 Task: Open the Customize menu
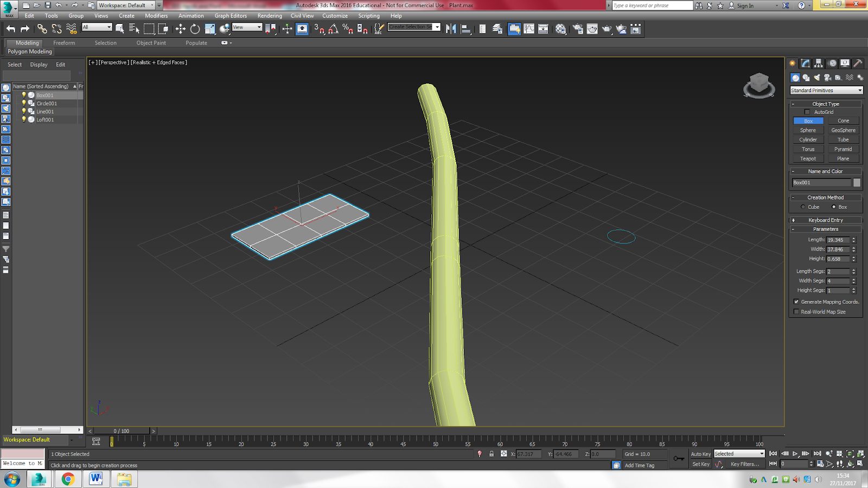pyautogui.click(x=335, y=16)
